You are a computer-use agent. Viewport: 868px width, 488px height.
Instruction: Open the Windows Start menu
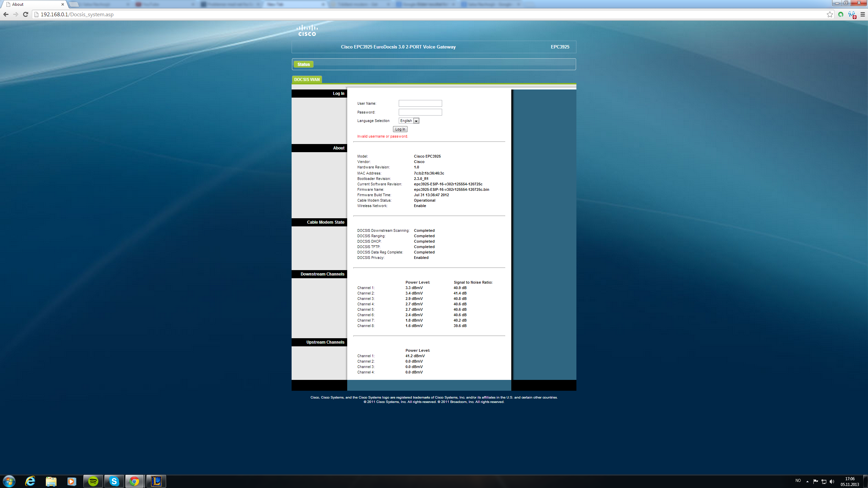9,481
